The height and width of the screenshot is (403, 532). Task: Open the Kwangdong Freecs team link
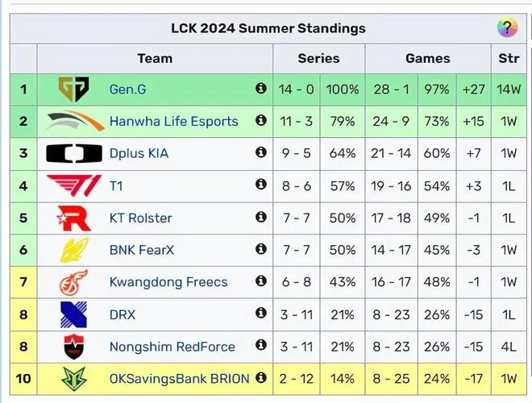click(168, 282)
